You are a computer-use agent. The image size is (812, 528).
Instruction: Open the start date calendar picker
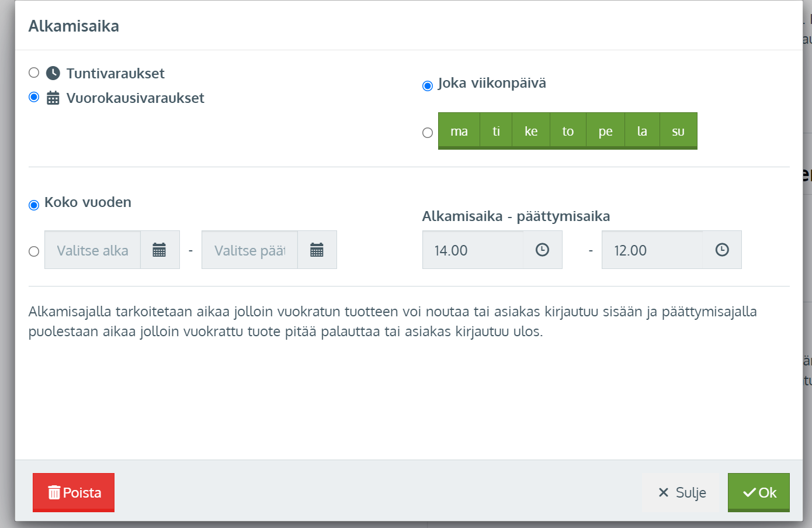[159, 250]
